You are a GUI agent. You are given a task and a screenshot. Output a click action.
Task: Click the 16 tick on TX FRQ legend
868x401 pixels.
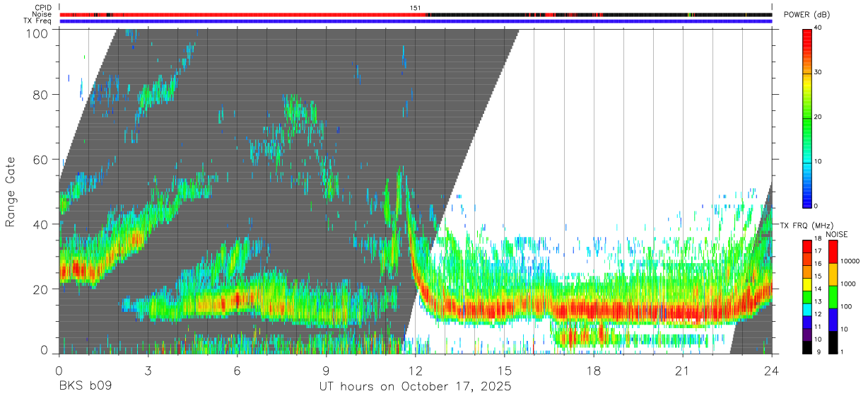[818, 264]
